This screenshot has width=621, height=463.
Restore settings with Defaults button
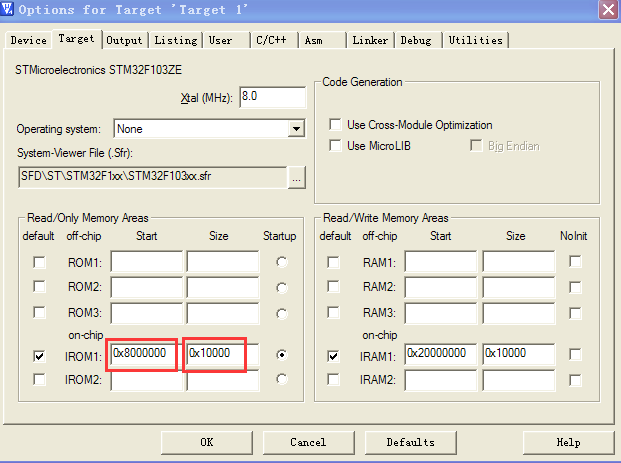pos(411,442)
